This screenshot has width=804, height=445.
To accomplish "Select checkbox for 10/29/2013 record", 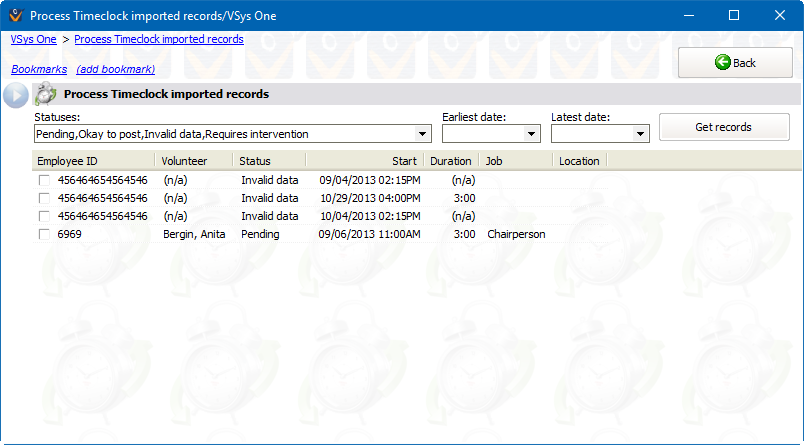I will pyautogui.click(x=44, y=198).
